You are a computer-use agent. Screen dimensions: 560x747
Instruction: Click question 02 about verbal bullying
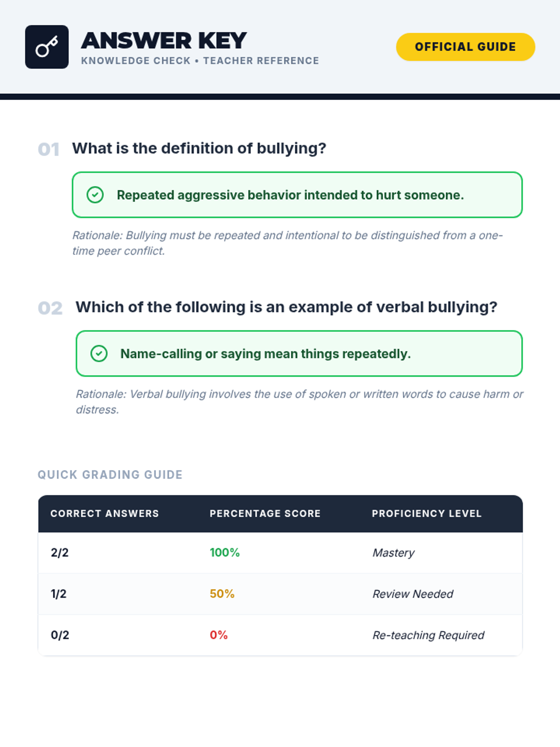(x=286, y=307)
